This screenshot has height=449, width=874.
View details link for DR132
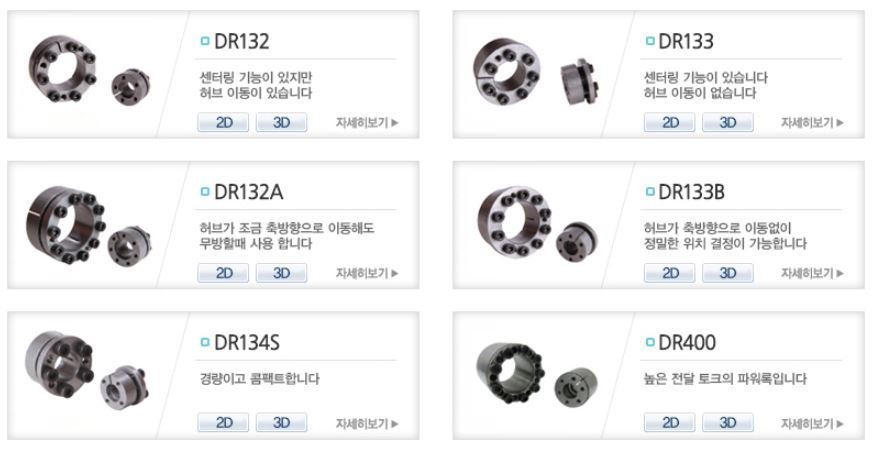pos(367,123)
